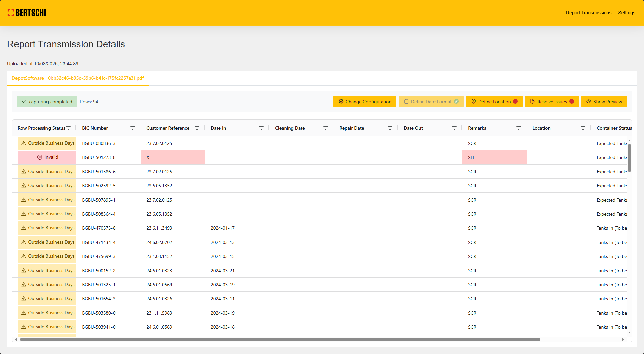Click the capturing completed status badge

pyautogui.click(x=47, y=102)
